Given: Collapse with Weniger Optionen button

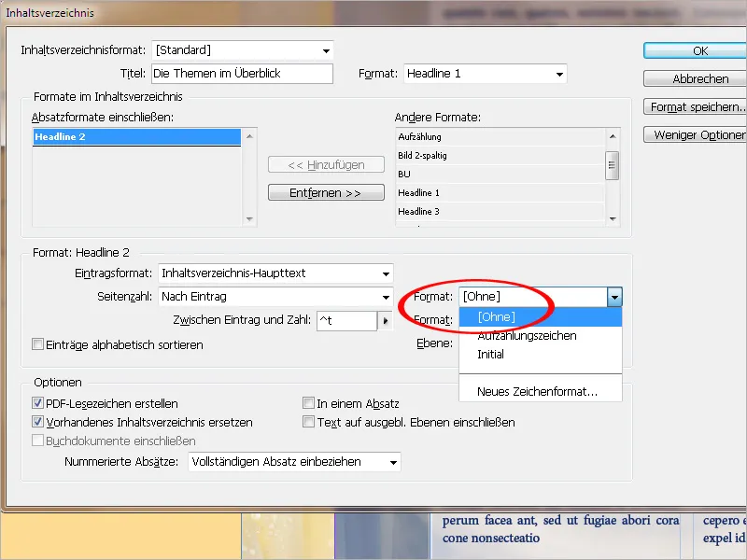Looking at the screenshot, I should (x=695, y=134).
